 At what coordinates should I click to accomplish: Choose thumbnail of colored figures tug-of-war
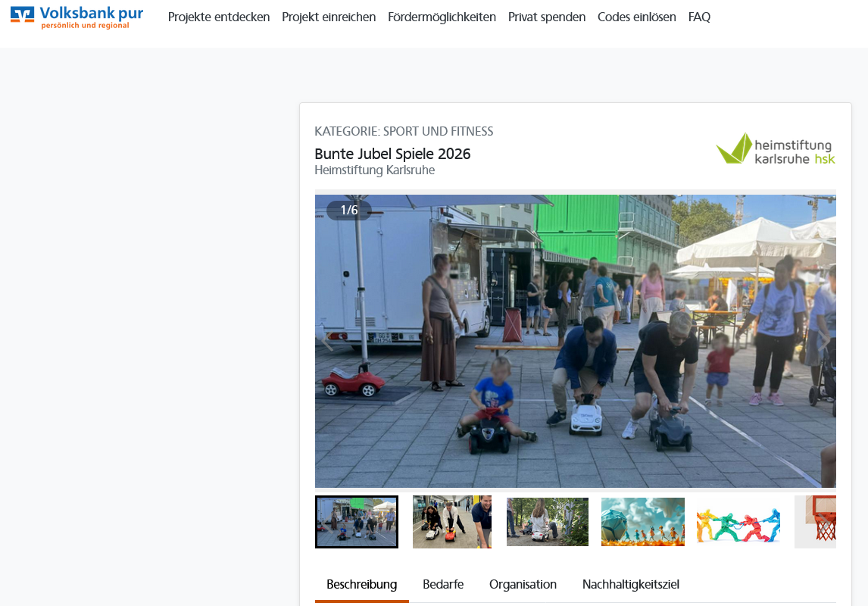(x=738, y=522)
